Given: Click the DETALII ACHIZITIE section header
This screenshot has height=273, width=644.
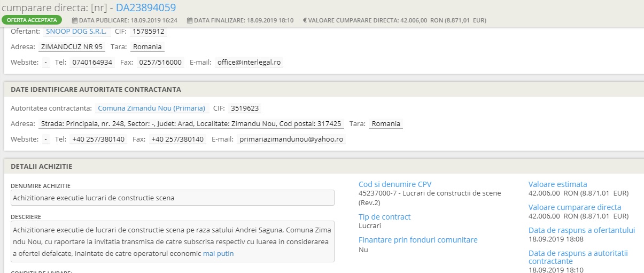Looking at the screenshot, I should (x=42, y=167).
